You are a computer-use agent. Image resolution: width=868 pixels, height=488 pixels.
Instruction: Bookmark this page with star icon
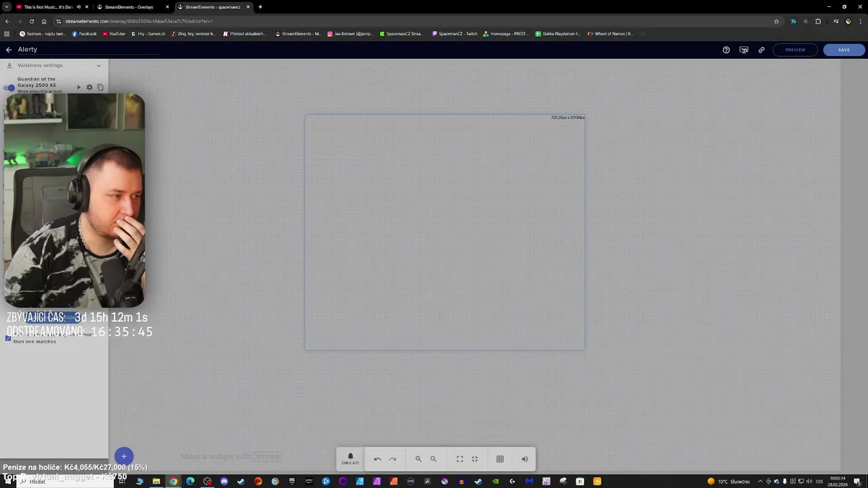pyautogui.click(x=776, y=21)
